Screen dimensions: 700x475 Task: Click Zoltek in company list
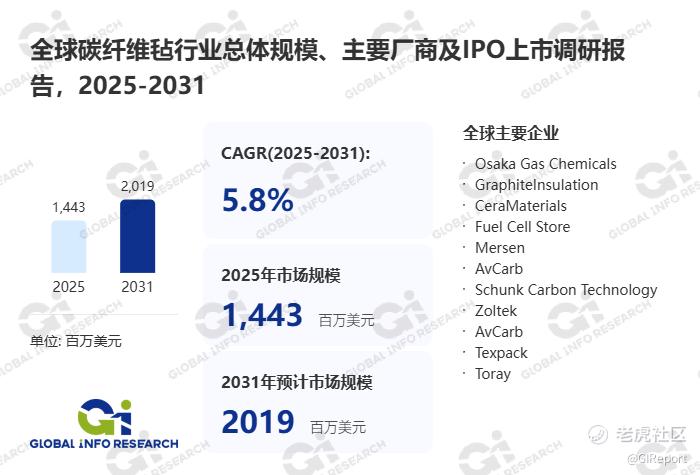click(496, 310)
